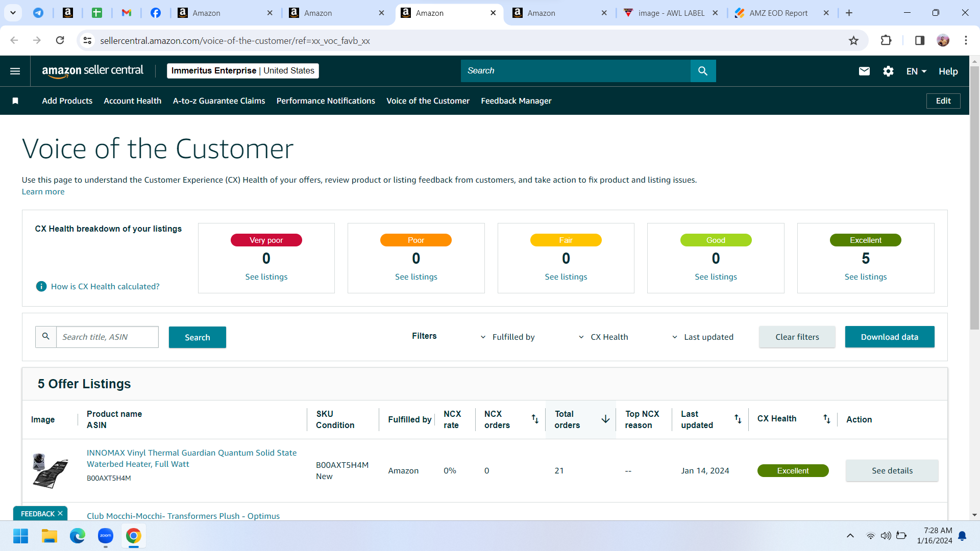Go to Account Health
The image size is (980, 551).
tap(133, 101)
